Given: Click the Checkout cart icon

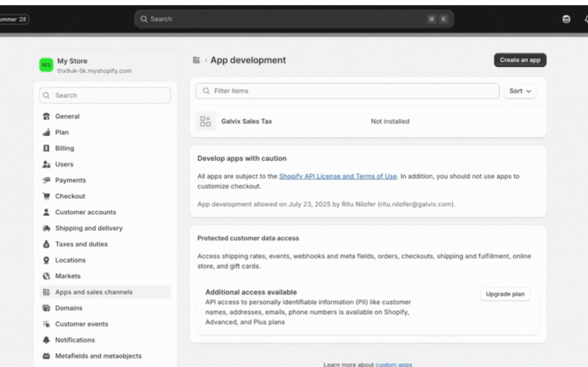Looking at the screenshot, I should click(x=46, y=196).
